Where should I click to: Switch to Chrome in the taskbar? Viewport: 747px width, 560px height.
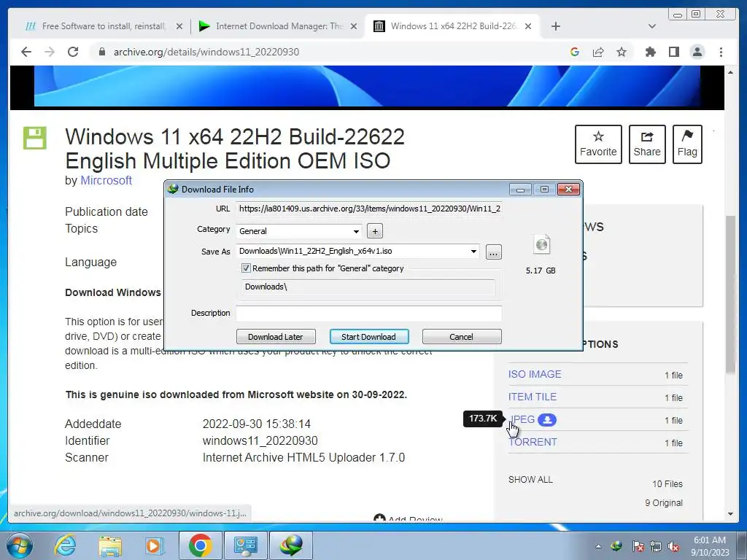[x=200, y=545]
